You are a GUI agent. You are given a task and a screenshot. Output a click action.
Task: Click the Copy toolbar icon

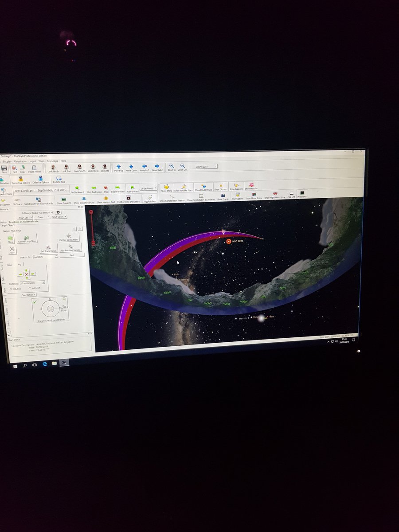[x=23, y=169]
